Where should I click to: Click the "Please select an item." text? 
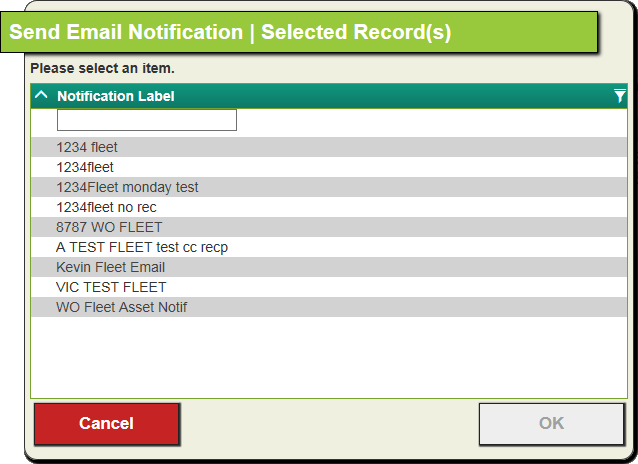point(103,68)
